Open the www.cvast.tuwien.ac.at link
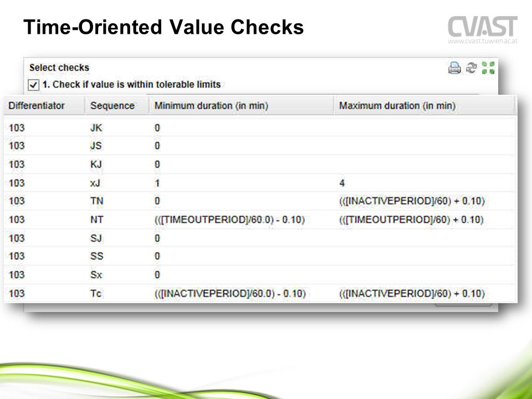The image size is (532, 399). [483, 41]
